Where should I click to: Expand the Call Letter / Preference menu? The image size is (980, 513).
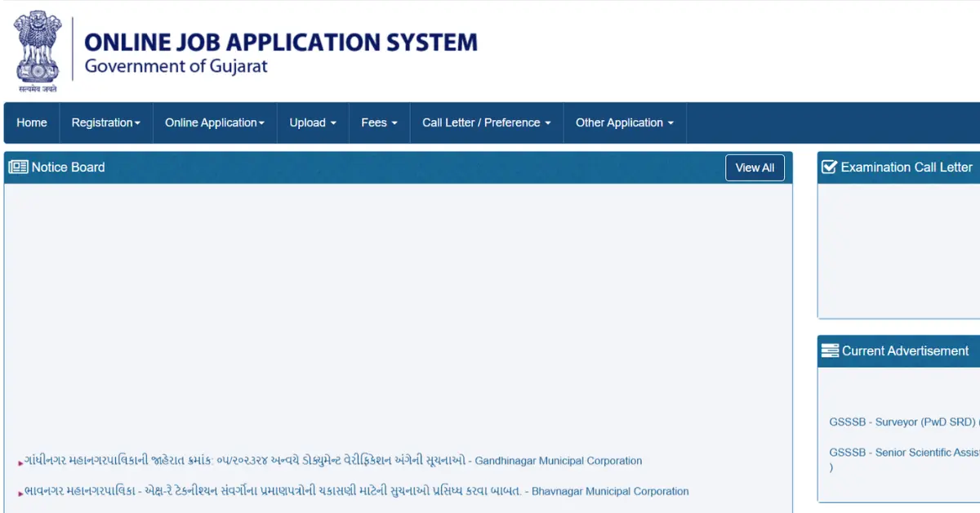pos(487,123)
